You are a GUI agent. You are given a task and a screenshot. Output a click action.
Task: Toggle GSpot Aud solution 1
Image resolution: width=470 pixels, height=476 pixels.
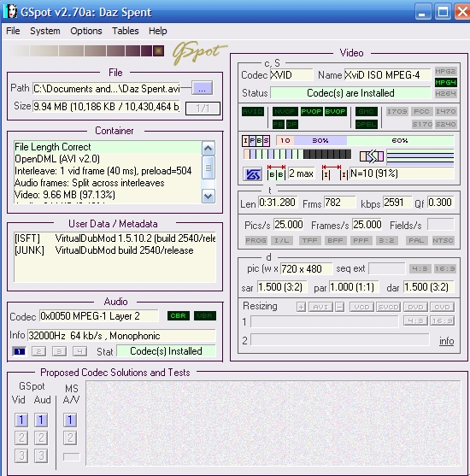tap(41, 420)
